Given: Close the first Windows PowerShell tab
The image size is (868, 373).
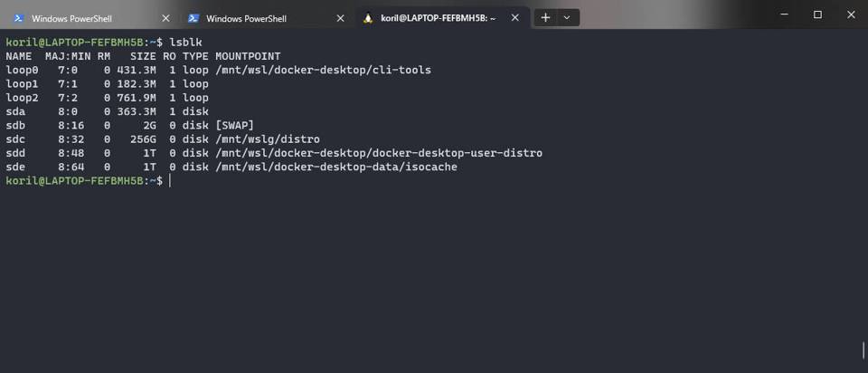Looking at the screenshot, I should click(x=165, y=18).
